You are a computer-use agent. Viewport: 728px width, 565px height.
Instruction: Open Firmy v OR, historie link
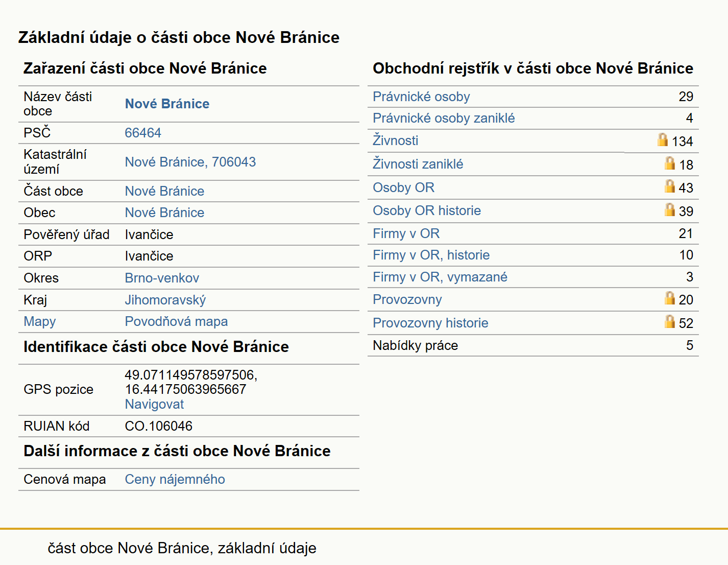[431, 255]
